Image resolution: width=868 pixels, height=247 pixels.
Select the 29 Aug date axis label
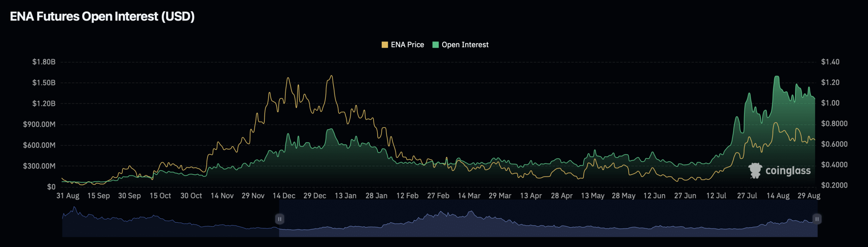pos(809,196)
